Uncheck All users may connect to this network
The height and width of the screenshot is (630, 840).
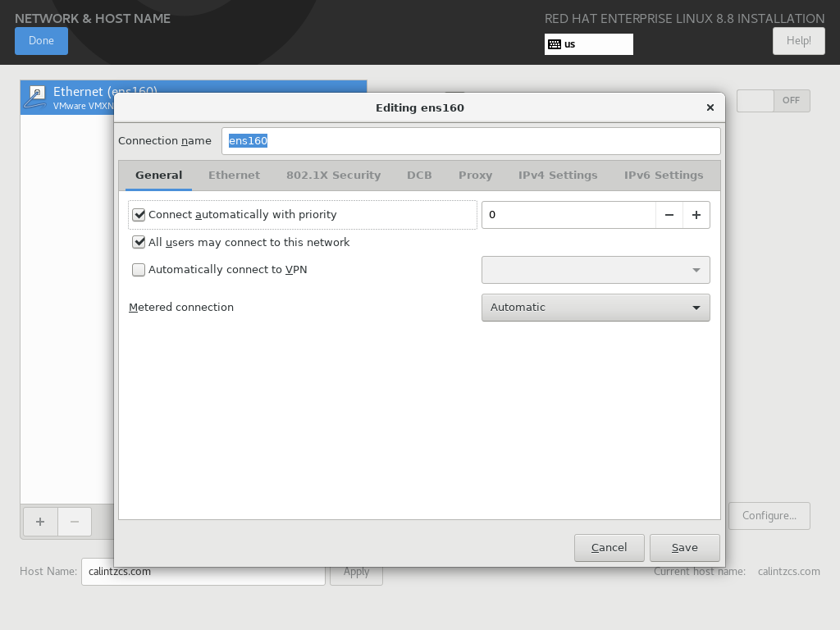click(x=139, y=242)
